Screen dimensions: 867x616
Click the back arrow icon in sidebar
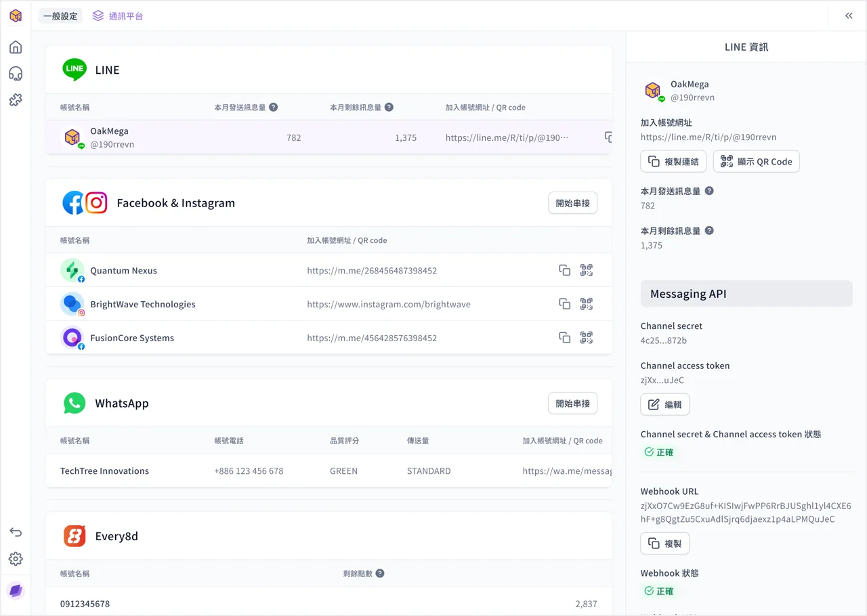click(x=16, y=532)
